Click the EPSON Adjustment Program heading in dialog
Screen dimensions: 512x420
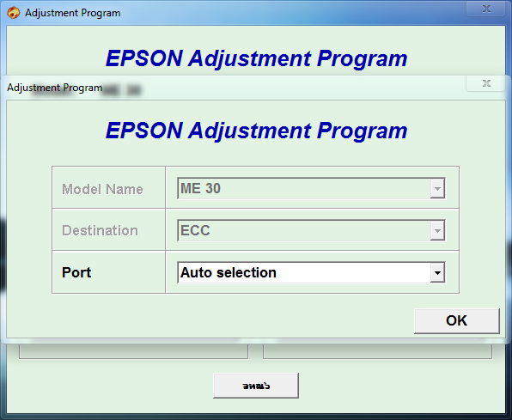click(257, 131)
